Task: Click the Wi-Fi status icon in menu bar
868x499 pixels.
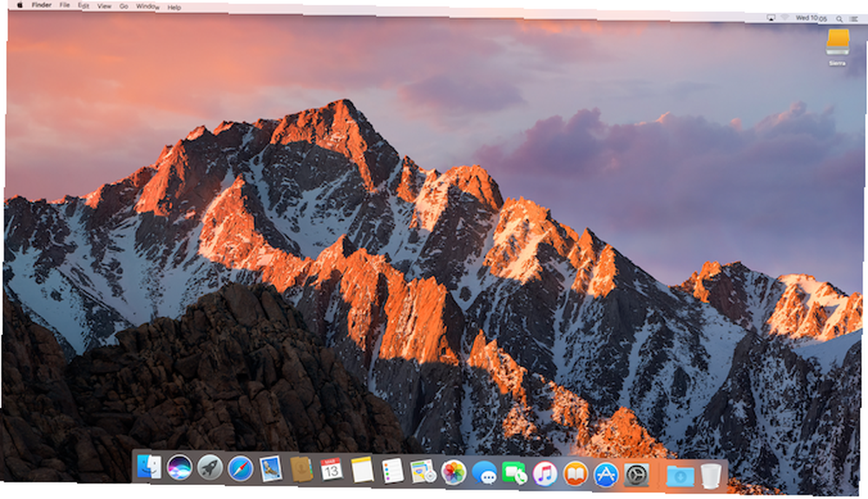Action: 785,17
